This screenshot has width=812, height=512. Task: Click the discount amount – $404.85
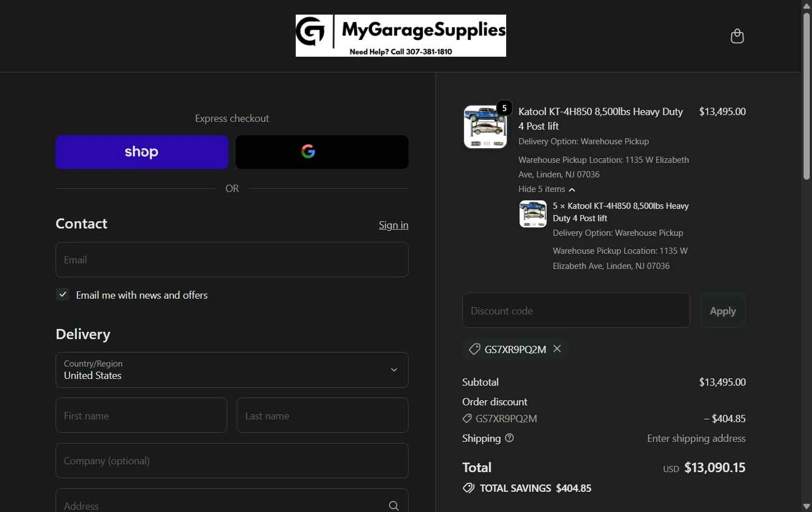point(725,419)
